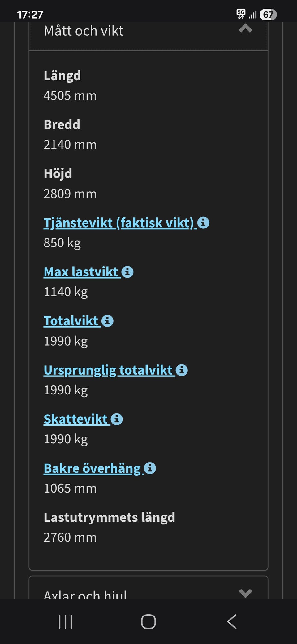The height and width of the screenshot is (644, 297).
Task: Follow the Bakre överhäng link
Action: click(x=92, y=468)
